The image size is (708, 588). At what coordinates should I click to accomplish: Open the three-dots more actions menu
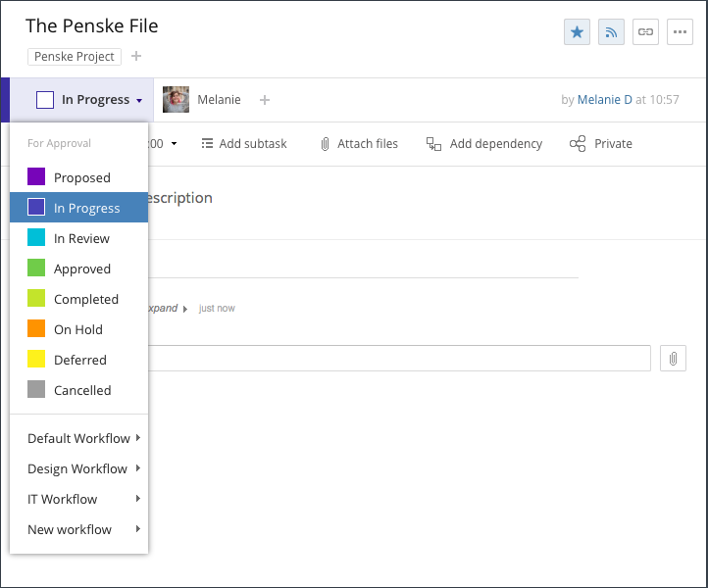point(680,32)
